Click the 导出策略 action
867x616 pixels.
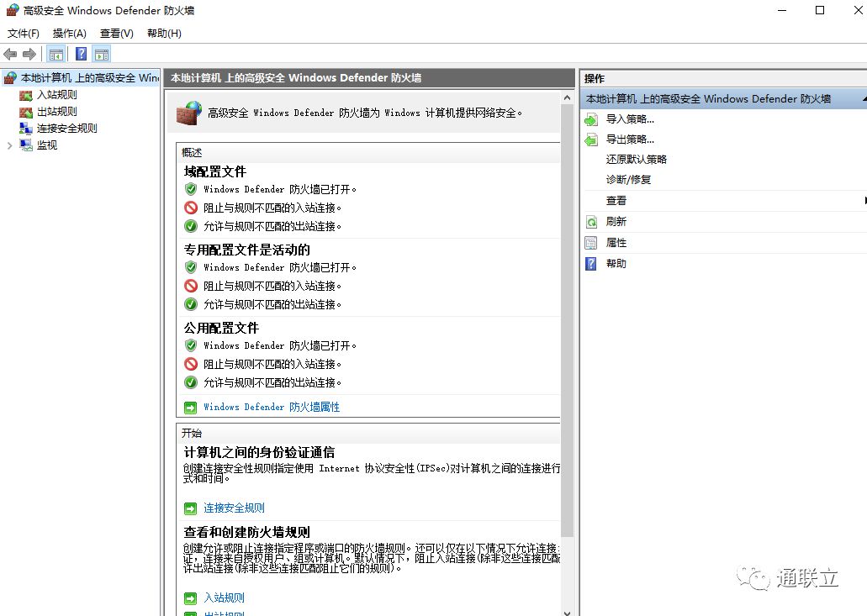(630, 140)
